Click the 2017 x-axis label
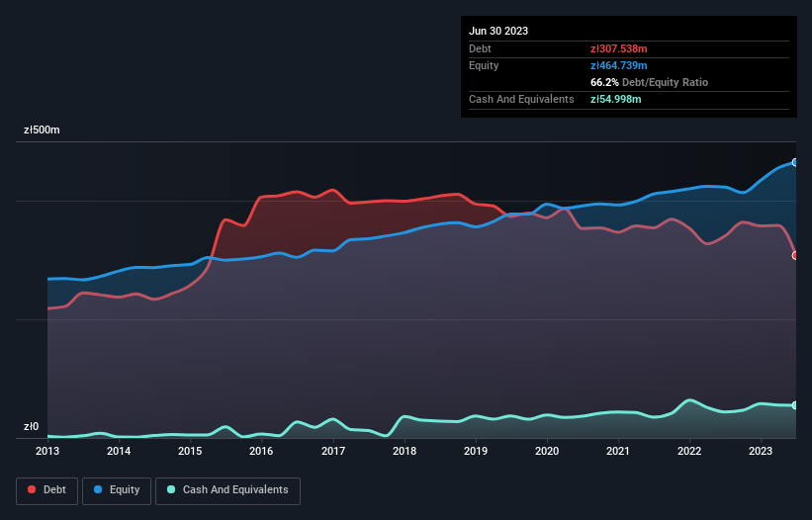The width and height of the screenshot is (812, 520). click(333, 451)
